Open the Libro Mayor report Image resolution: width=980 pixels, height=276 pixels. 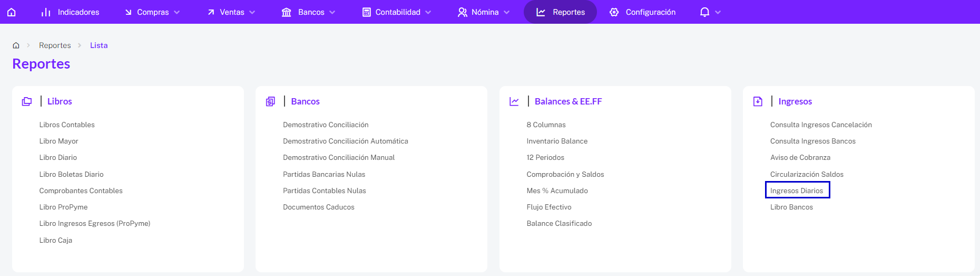58,141
